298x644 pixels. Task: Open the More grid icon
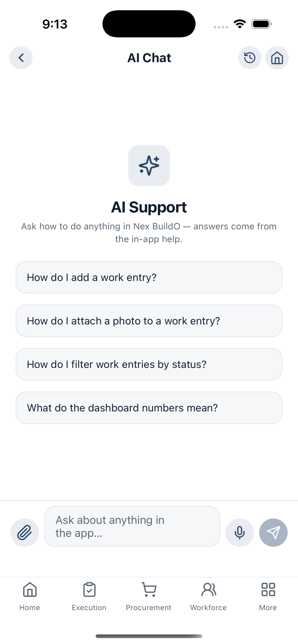pyautogui.click(x=268, y=597)
